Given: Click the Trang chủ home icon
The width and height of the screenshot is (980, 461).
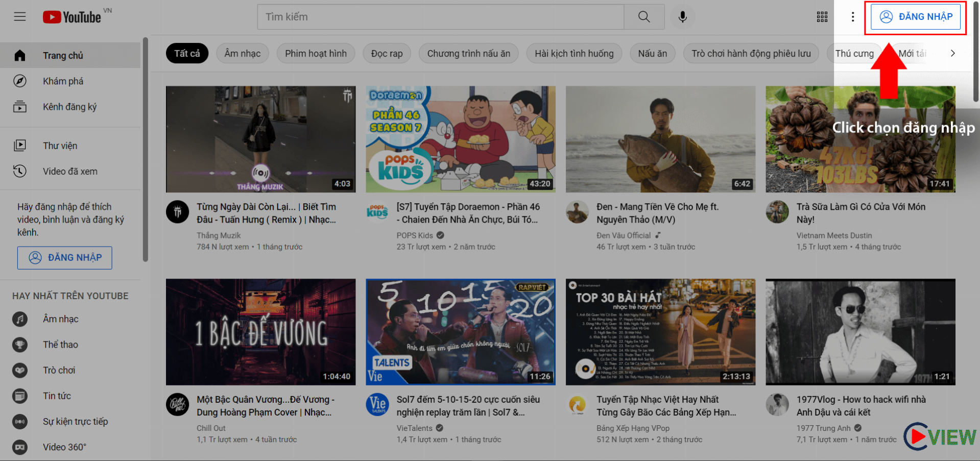Looking at the screenshot, I should [x=20, y=55].
